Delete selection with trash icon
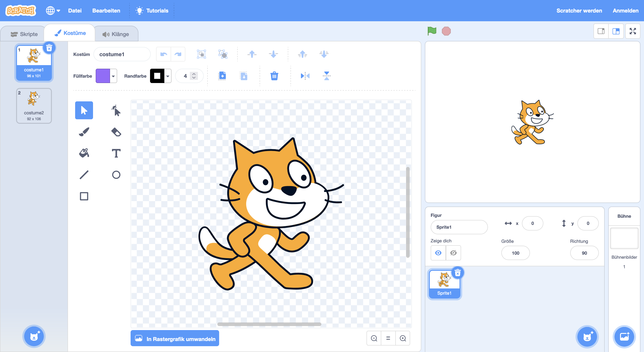 (x=274, y=76)
